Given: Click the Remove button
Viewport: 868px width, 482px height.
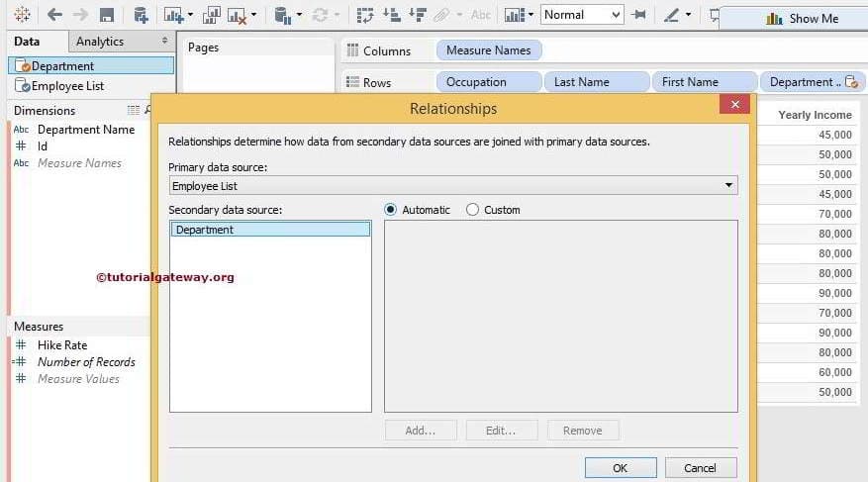Looking at the screenshot, I should pyautogui.click(x=583, y=431).
